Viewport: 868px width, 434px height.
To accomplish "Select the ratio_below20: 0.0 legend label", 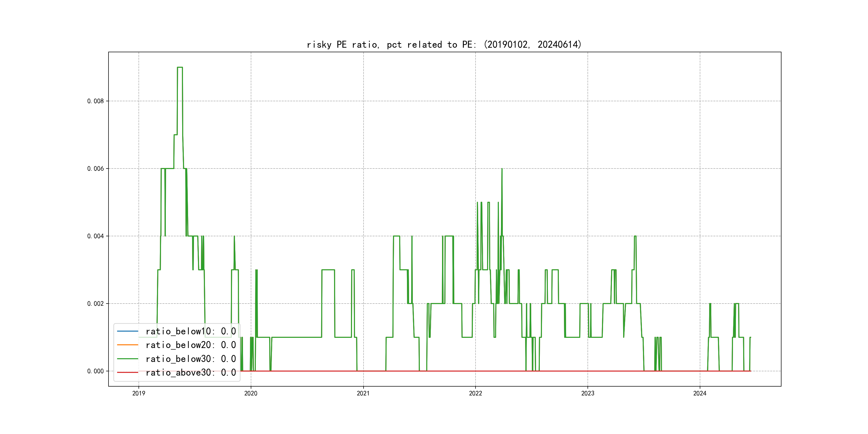I will pos(190,345).
